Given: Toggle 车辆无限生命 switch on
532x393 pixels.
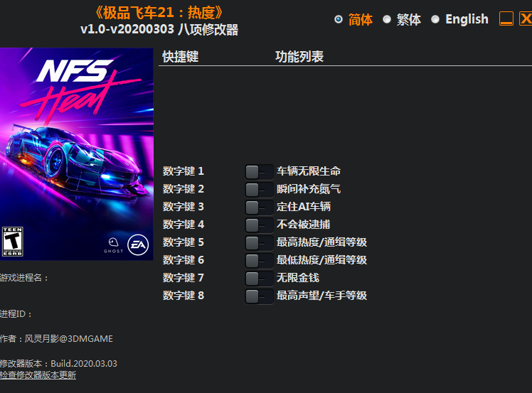Looking at the screenshot, I should pyautogui.click(x=258, y=171).
